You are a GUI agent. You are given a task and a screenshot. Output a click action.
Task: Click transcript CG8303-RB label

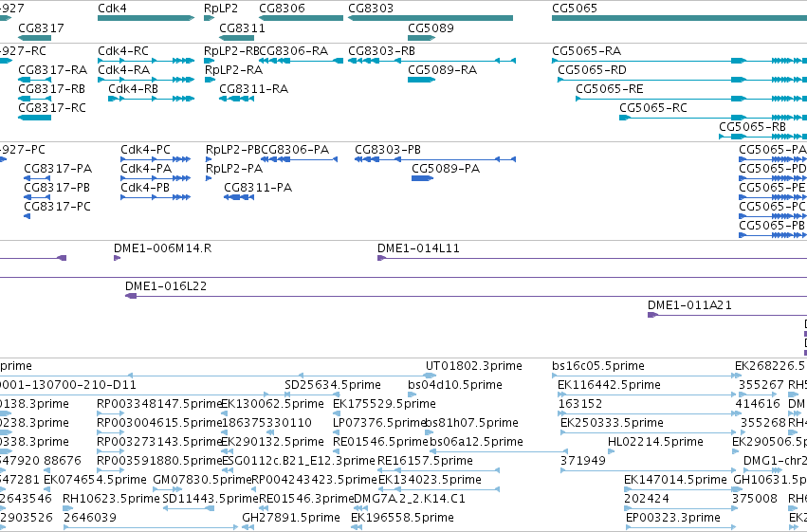tap(381, 51)
